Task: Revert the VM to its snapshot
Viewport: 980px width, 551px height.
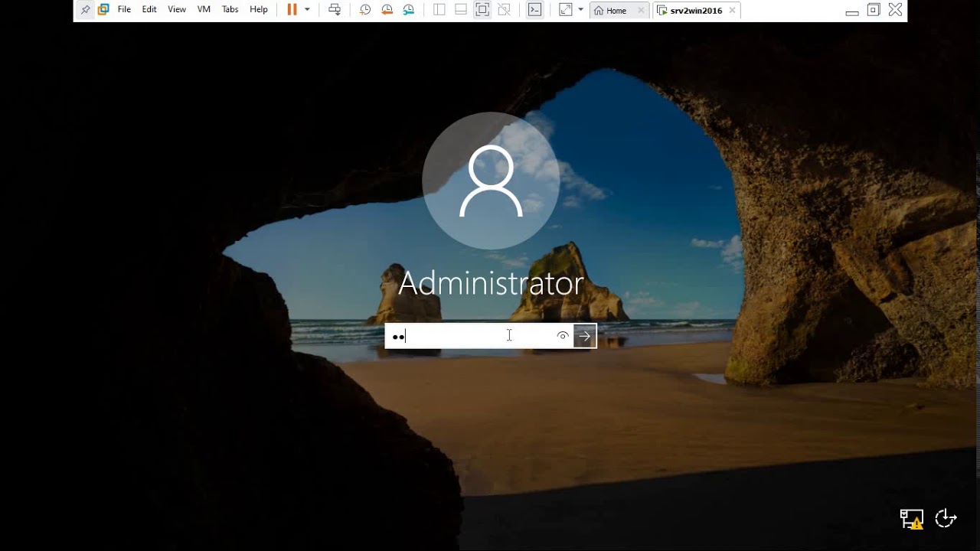Action: [387, 10]
